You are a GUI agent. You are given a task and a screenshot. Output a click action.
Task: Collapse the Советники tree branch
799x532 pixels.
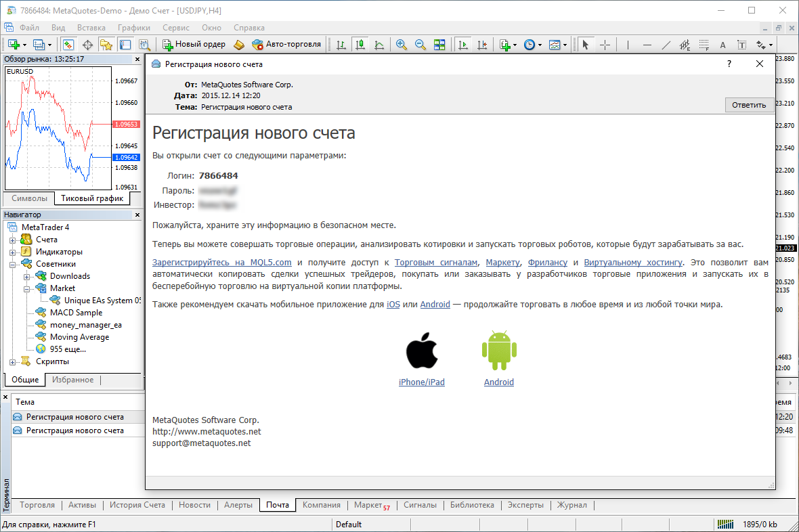click(x=14, y=263)
